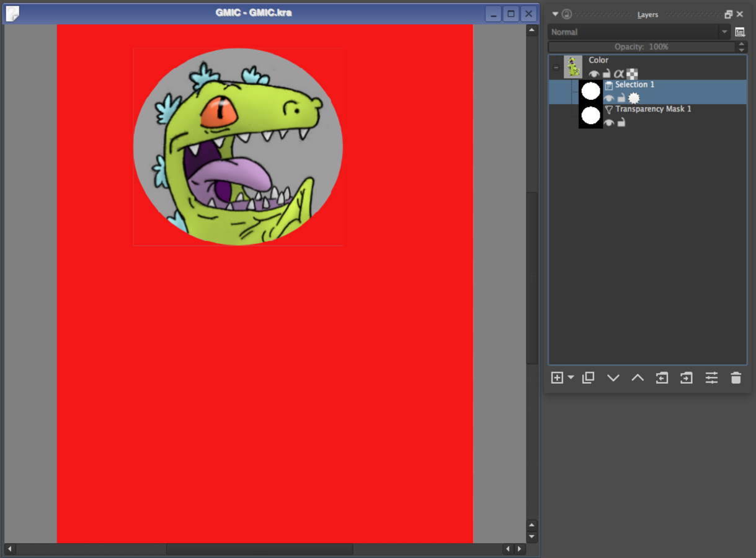Collapse the Color layer tree
Image resolution: width=756 pixels, height=558 pixels.
(x=556, y=68)
